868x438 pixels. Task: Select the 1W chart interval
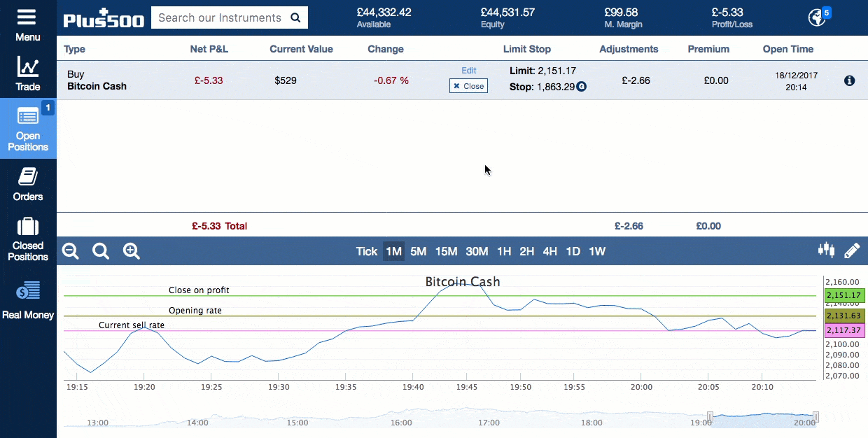pos(597,251)
